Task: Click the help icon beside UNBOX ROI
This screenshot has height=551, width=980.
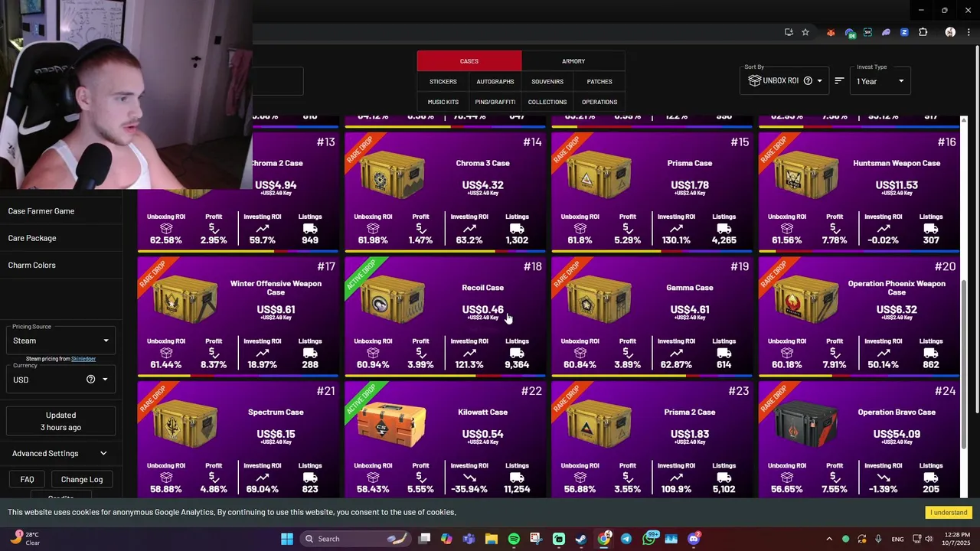Action: click(x=808, y=80)
